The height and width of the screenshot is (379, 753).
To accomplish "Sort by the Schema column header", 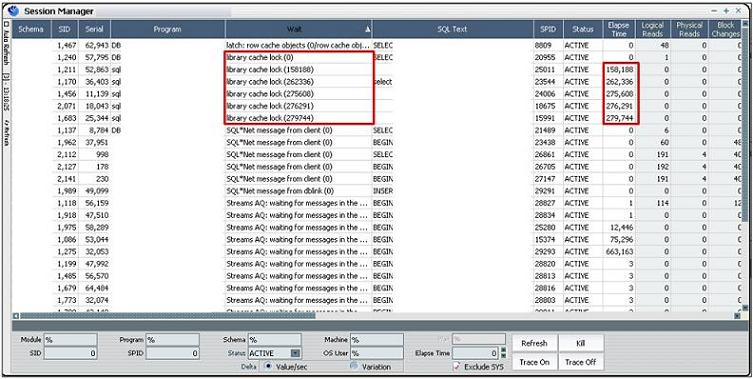I will point(31,29).
